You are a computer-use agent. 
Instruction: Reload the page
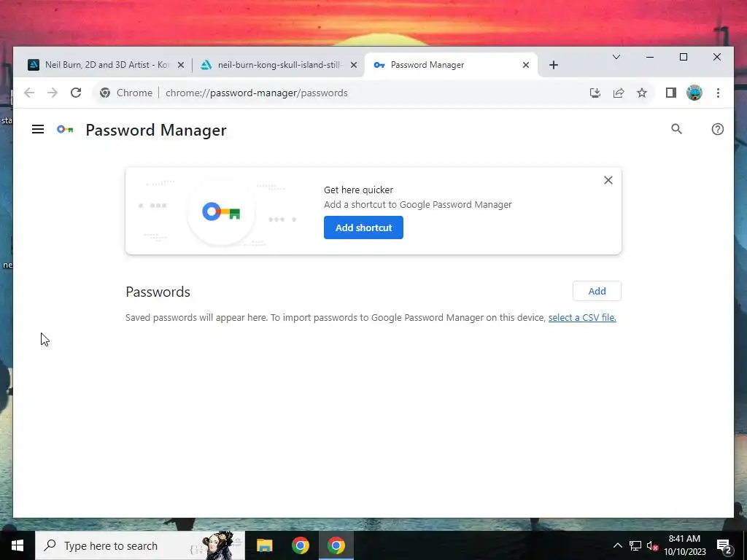(x=76, y=93)
